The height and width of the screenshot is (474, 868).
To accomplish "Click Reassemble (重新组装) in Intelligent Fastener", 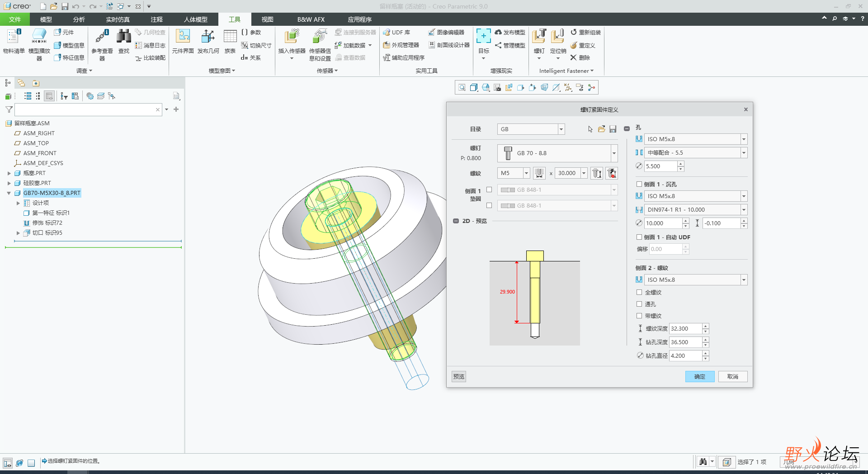I will click(585, 33).
